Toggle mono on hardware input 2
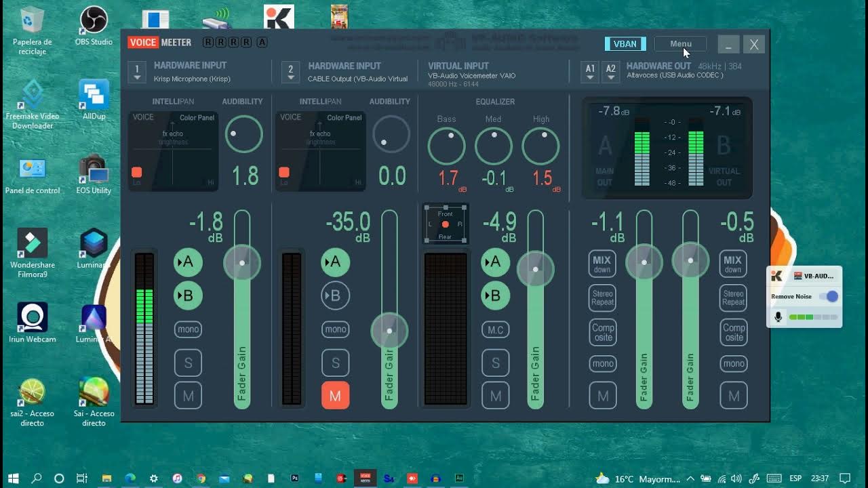868x488 pixels. 335,329
